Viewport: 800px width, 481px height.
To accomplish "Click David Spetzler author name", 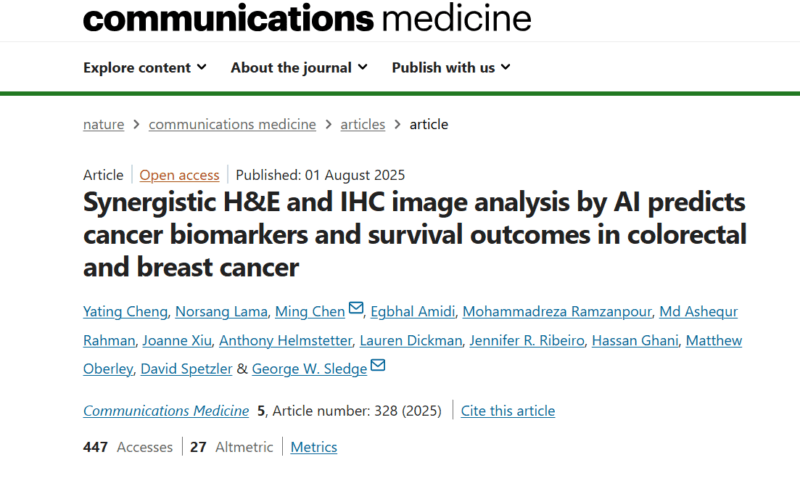I will [186, 369].
